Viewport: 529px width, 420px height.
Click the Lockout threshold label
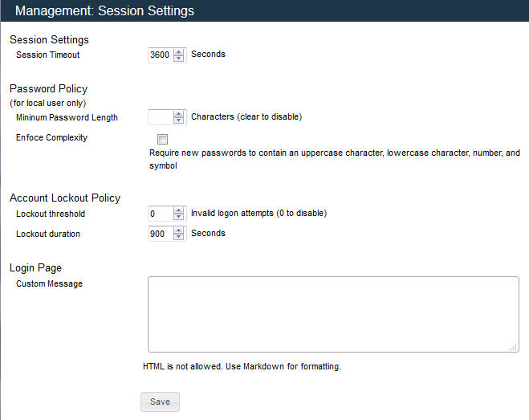click(50, 214)
